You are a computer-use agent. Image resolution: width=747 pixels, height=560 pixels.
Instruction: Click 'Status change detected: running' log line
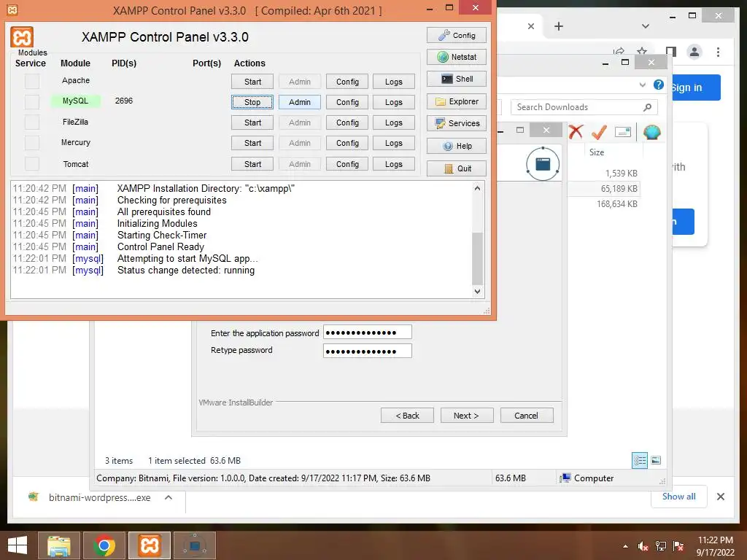(186, 271)
